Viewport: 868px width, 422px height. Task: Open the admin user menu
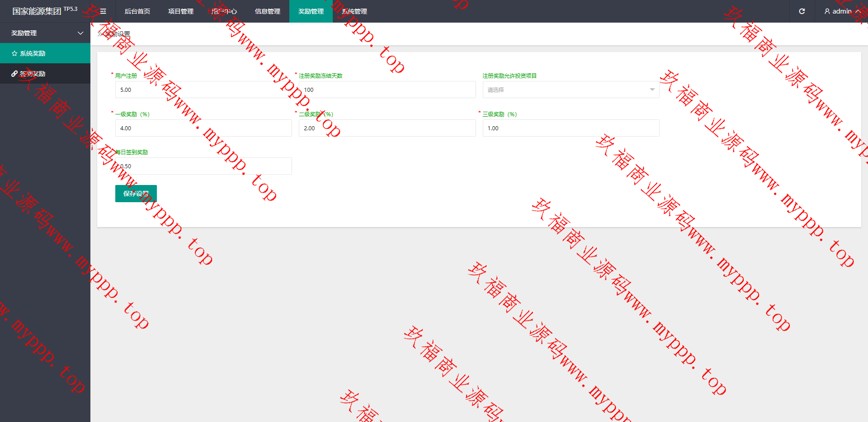842,11
